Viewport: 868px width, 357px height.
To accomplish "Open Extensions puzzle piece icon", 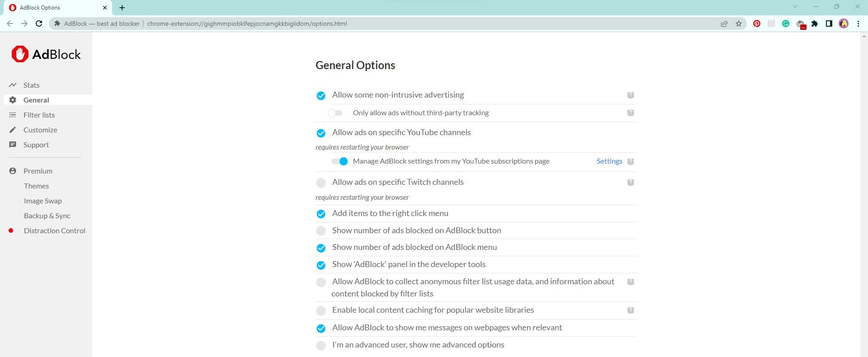I will pyautogui.click(x=815, y=23).
